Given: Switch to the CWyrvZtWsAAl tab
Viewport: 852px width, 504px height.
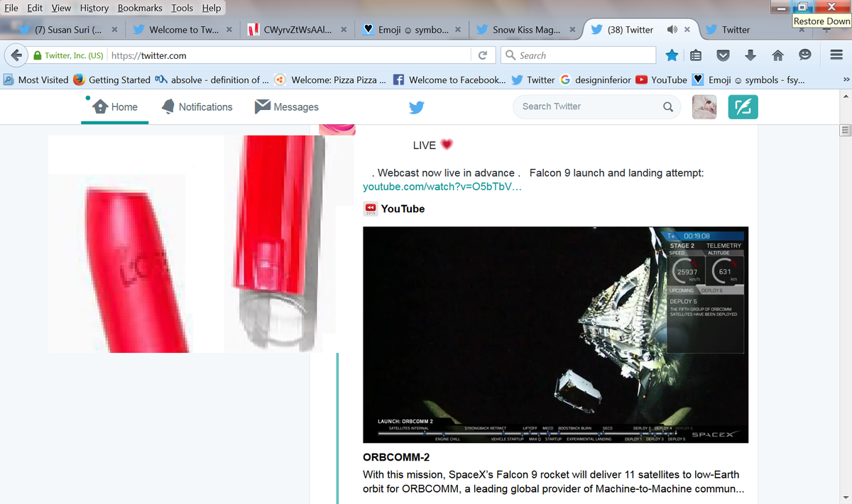Looking at the screenshot, I should tap(297, 30).
